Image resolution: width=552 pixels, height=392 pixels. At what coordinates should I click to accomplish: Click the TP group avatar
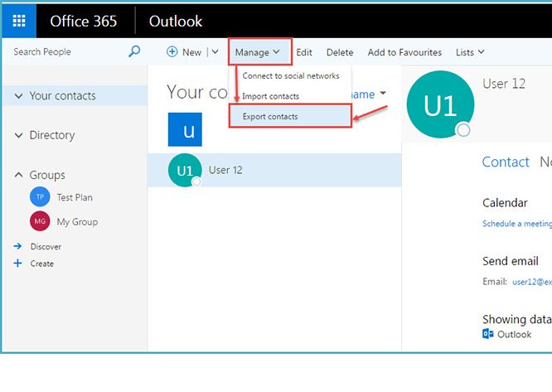pos(40,196)
